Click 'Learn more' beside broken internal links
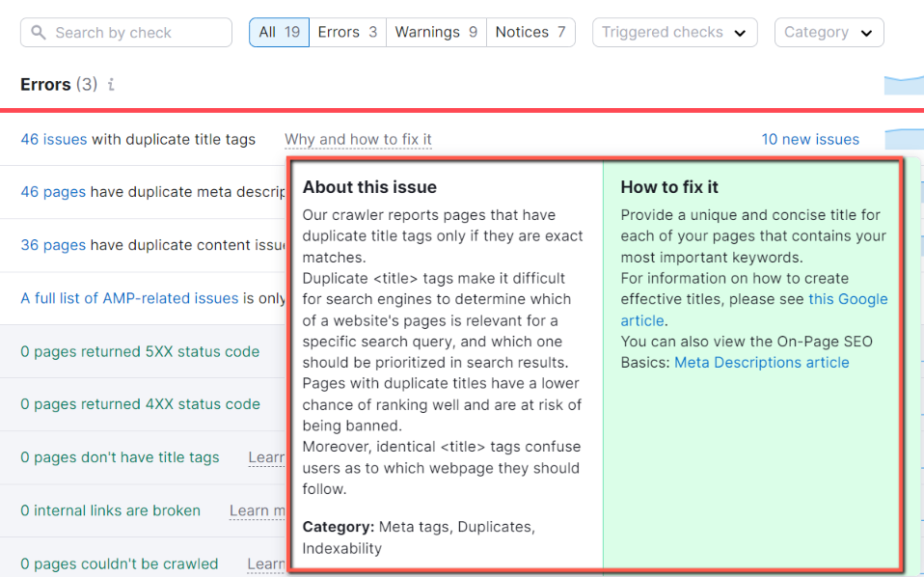Screen dimensions: 924x577 (256, 510)
